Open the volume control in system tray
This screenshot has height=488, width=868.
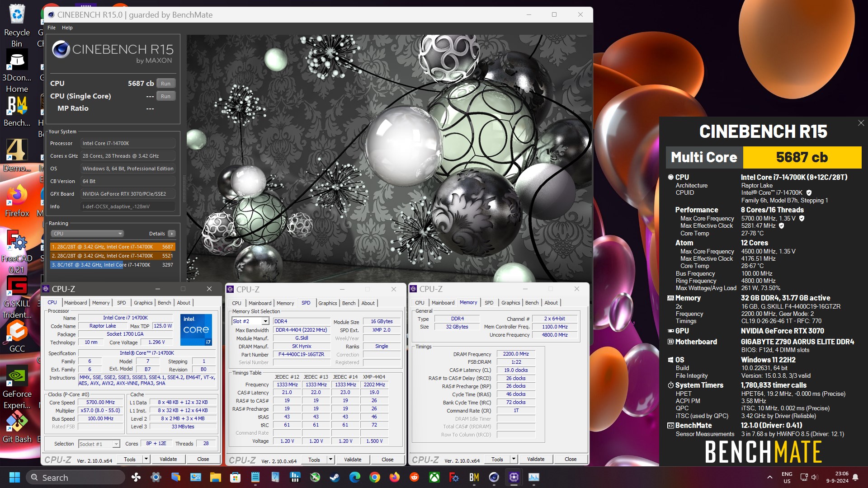pos(815,477)
